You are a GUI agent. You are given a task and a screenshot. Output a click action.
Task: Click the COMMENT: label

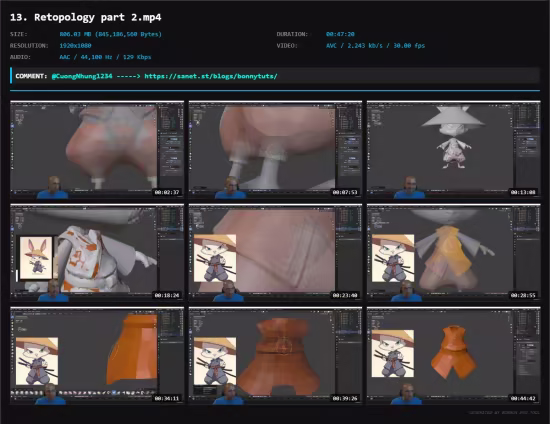[31, 76]
